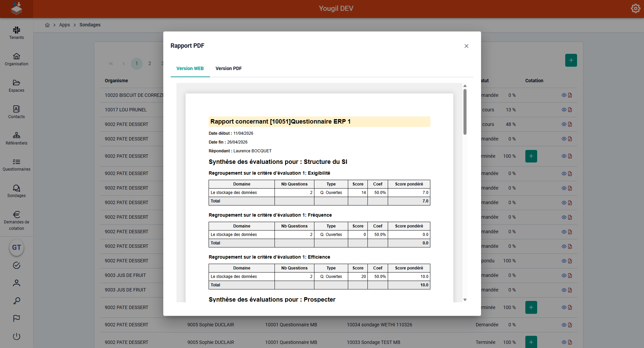Open Demandes de cotation section
Image resolution: width=644 pixels, height=348 pixels.
pyautogui.click(x=16, y=221)
